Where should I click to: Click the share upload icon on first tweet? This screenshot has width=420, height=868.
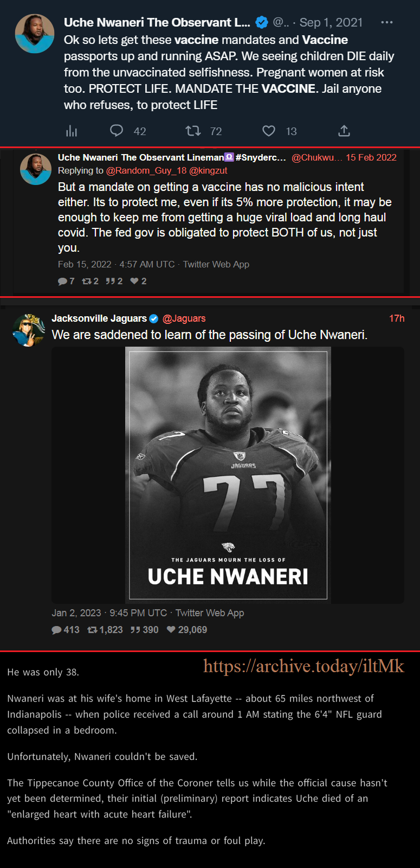tap(344, 131)
